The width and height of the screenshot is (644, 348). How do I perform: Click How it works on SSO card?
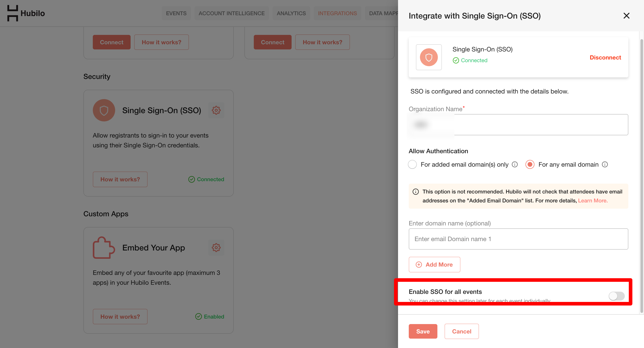120,179
